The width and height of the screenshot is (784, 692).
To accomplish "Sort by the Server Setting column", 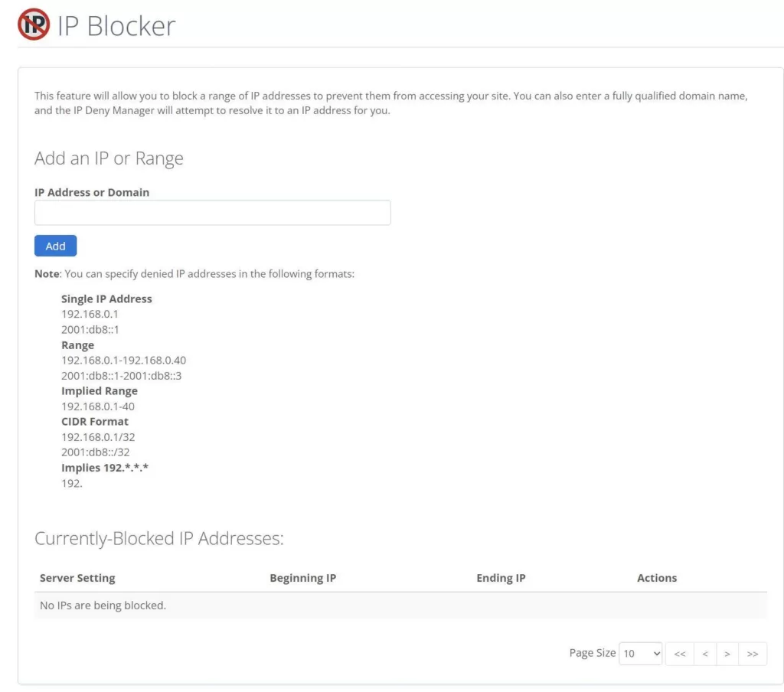I will pyautogui.click(x=77, y=578).
